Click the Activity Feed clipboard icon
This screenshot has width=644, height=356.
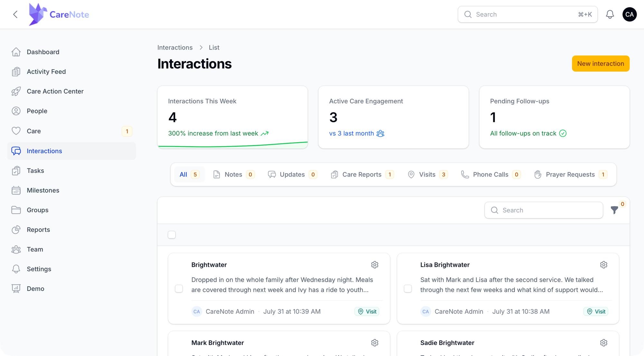click(16, 72)
